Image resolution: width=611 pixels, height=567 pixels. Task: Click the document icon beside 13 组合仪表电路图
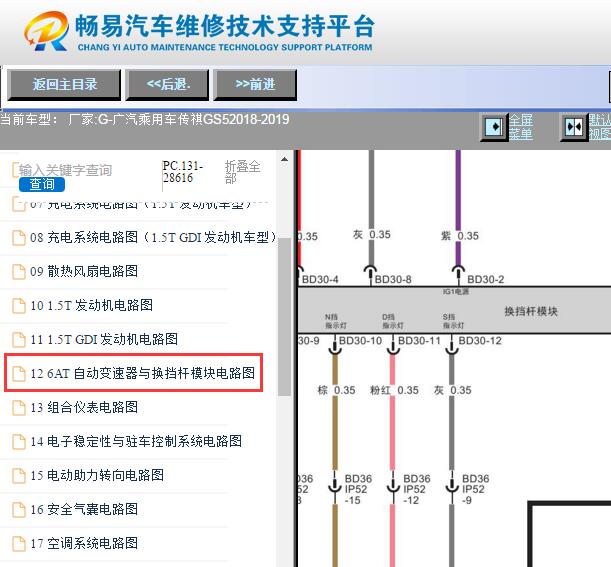coord(19,408)
